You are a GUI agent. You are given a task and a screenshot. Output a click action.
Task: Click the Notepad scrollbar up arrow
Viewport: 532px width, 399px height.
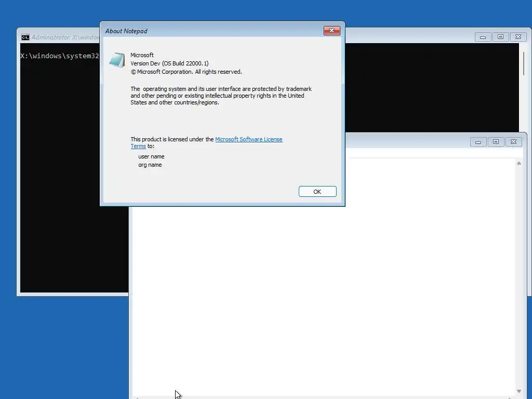(519, 163)
